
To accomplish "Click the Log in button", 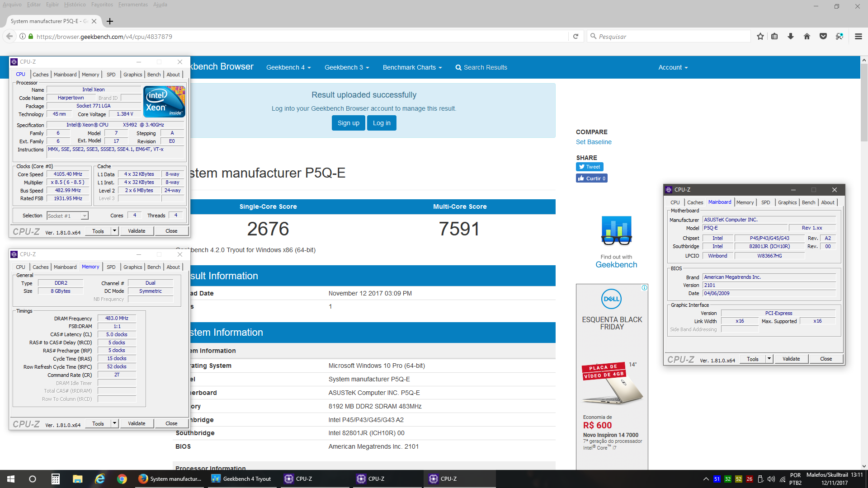I will pyautogui.click(x=382, y=123).
